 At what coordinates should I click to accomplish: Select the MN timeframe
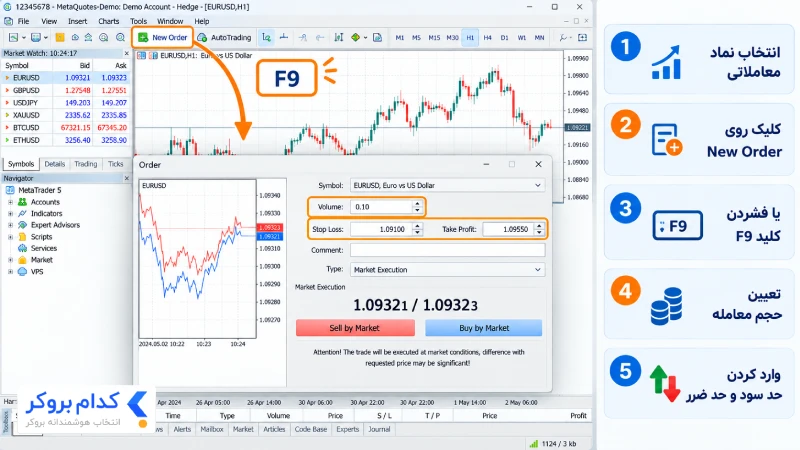[x=539, y=38]
